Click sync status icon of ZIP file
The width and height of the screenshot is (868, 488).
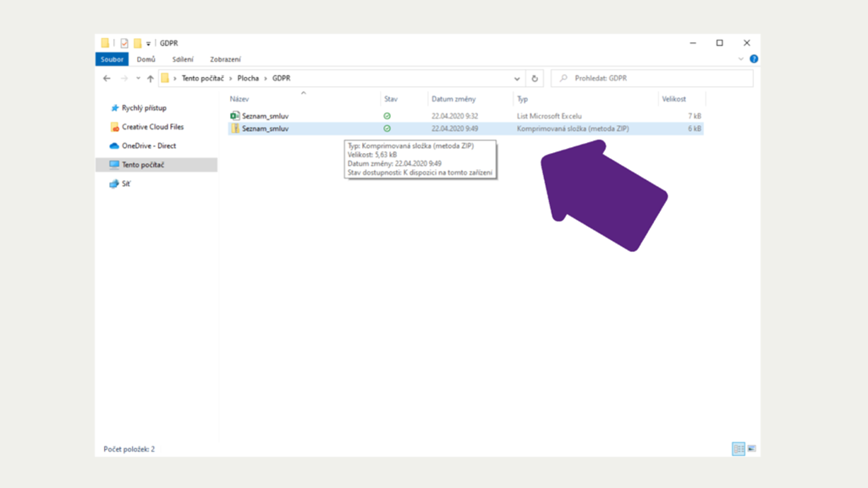387,129
